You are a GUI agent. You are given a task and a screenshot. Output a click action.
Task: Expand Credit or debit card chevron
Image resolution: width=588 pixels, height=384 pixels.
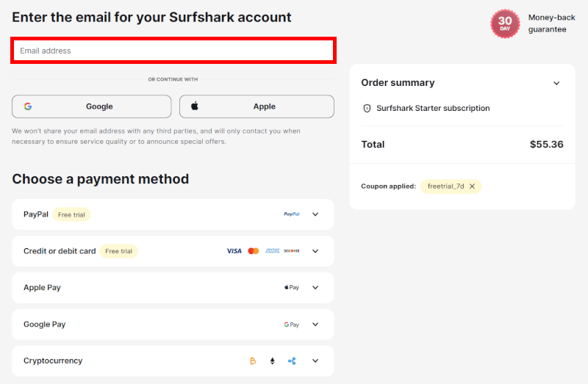click(315, 251)
